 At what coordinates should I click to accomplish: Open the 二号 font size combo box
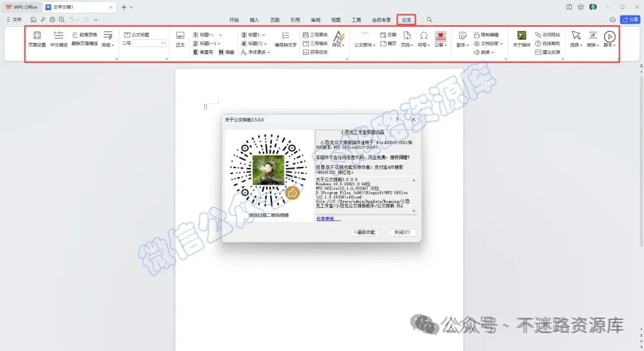coord(148,43)
